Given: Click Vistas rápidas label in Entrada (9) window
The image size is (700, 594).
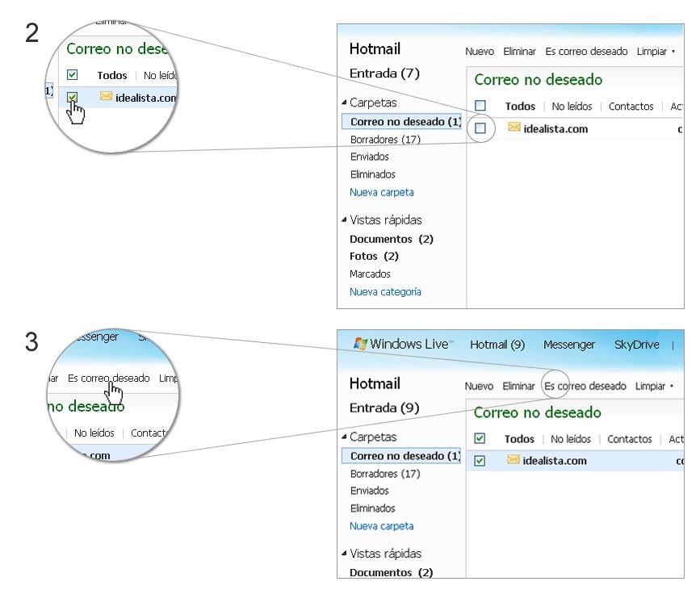Looking at the screenshot, I should point(386,554).
